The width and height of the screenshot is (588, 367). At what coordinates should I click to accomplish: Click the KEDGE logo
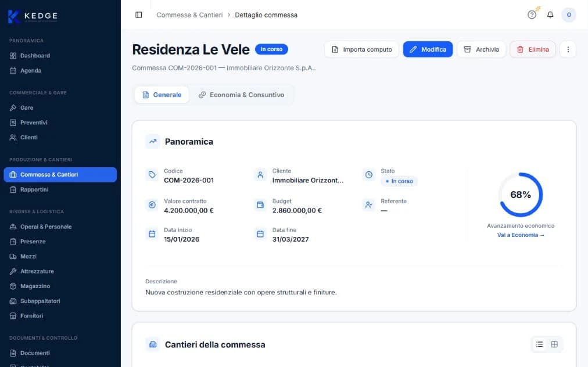tap(33, 16)
